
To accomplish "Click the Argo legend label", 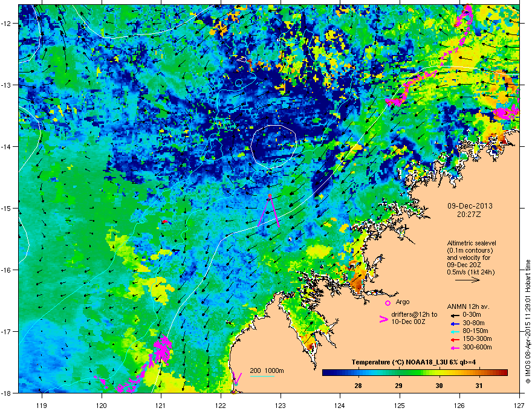I will (x=403, y=302).
